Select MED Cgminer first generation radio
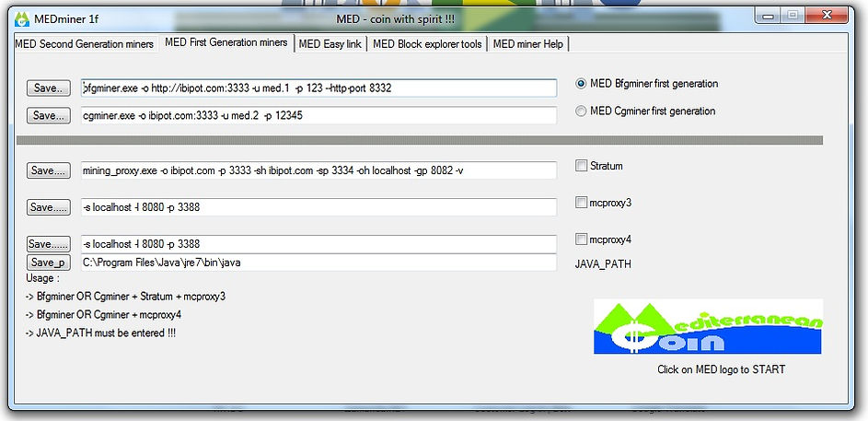This screenshot has width=868, height=421. point(581,111)
